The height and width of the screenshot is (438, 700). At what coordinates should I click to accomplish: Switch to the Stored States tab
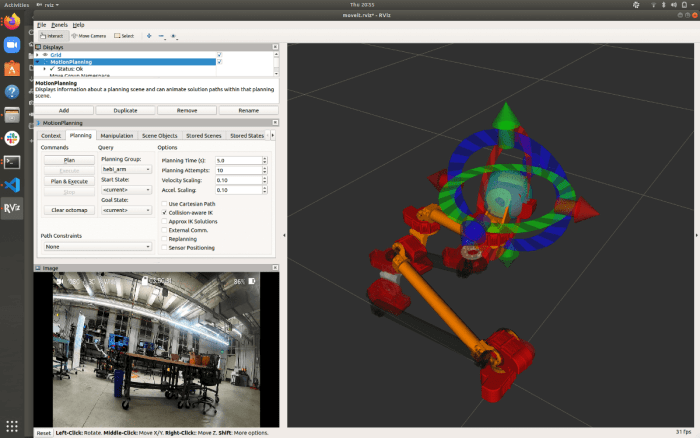tap(246, 135)
